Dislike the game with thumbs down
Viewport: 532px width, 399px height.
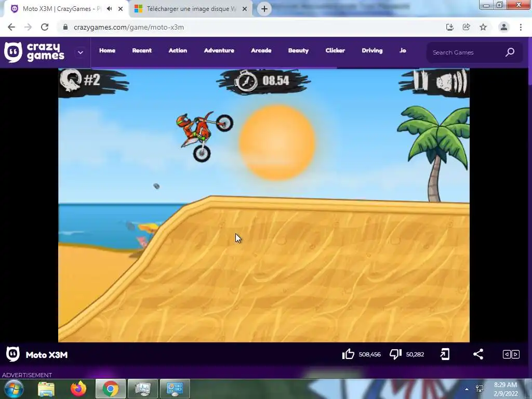coord(395,354)
